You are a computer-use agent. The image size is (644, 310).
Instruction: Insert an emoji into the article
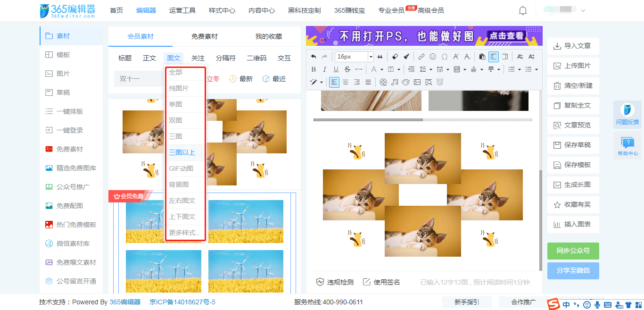pyautogui.click(x=433, y=56)
